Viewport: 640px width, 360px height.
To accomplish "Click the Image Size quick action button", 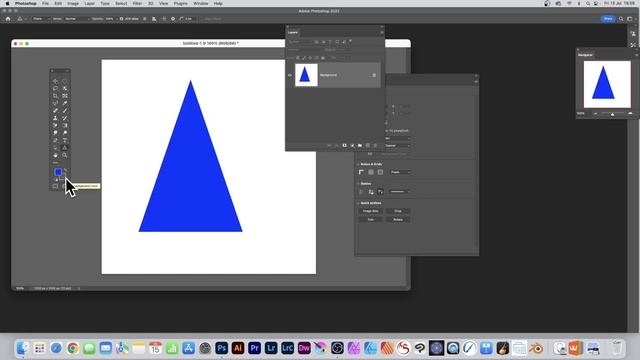I will pyautogui.click(x=371, y=211).
